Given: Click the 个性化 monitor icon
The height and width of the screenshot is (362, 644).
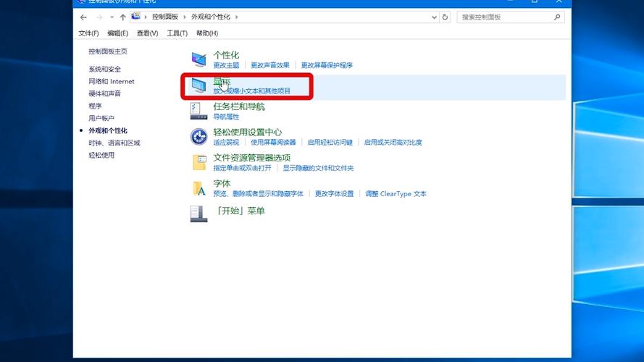Looking at the screenshot, I should tap(198, 59).
